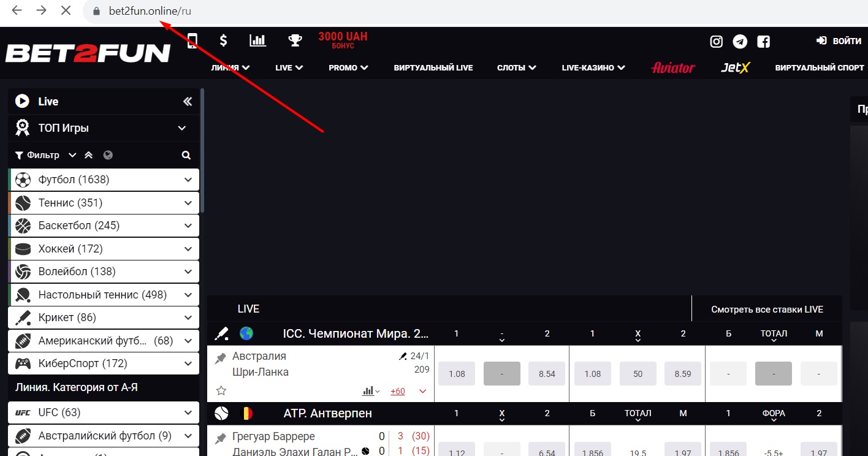Reload stop button in browser

(x=66, y=10)
